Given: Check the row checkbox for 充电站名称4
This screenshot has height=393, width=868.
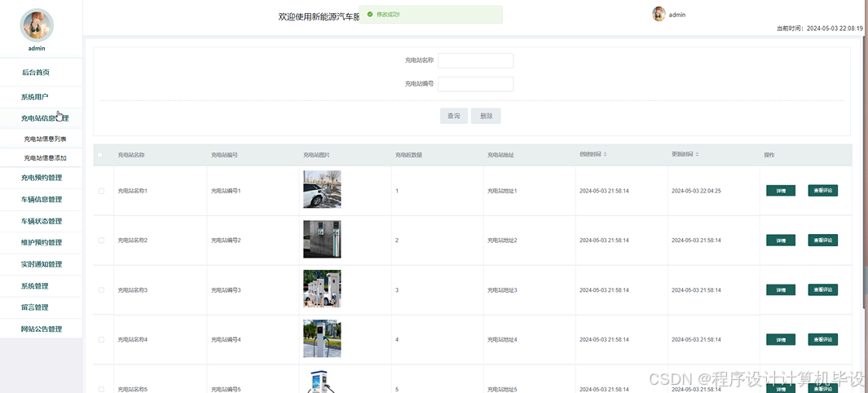Looking at the screenshot, I should tap(101, 339).
